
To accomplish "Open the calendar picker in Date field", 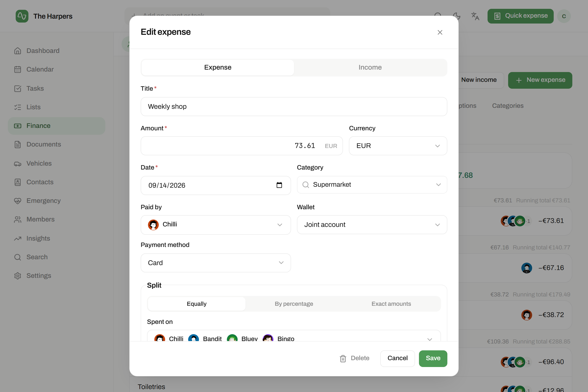I will point(279,185).
